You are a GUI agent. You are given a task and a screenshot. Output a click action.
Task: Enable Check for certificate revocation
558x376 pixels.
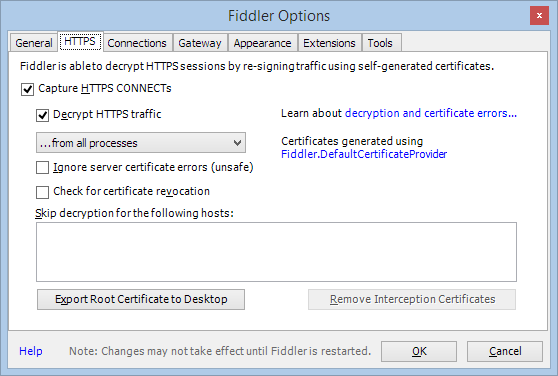42,192
